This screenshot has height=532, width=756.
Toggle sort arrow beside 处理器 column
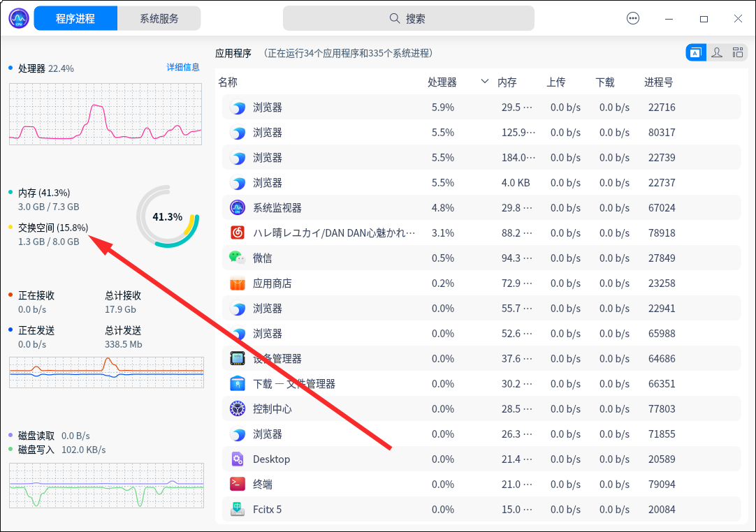click(485, 82)
